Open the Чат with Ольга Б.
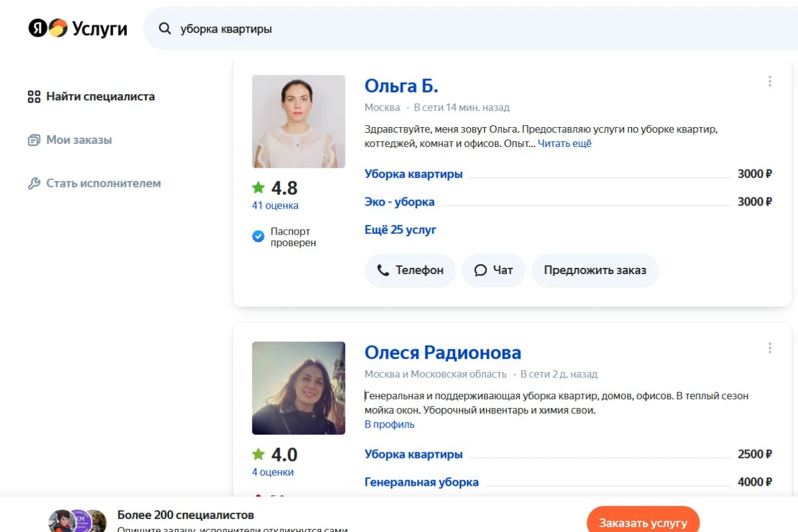This screenshot has width=798, height=532. coord(493,270)
